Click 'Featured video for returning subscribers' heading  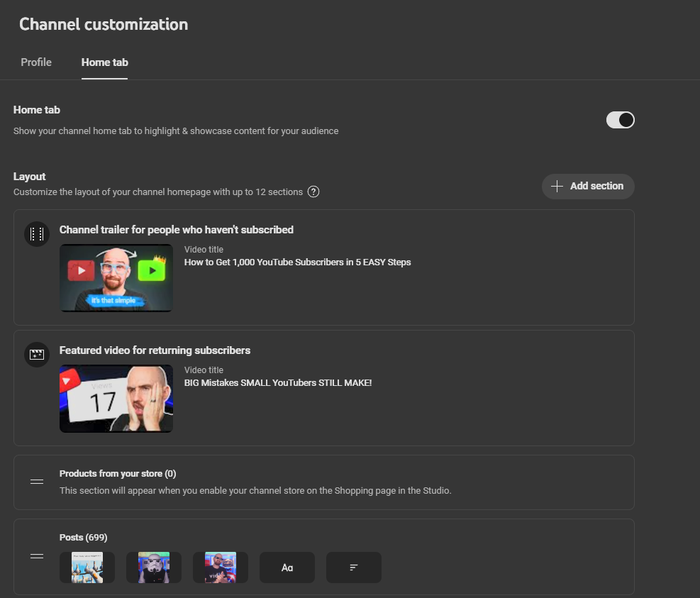click(155, 350)
